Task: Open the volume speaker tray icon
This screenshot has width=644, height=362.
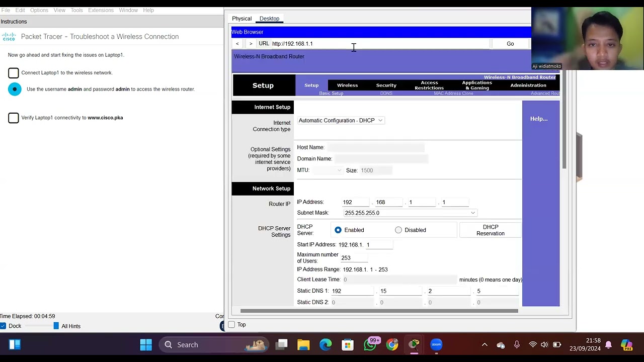Action: (544, 345)
